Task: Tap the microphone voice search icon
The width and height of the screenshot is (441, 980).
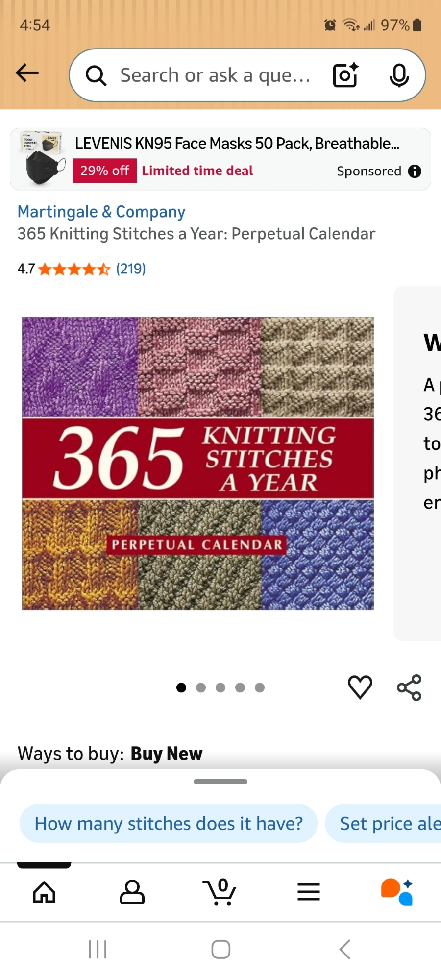Action: pyautogui.click(x=399, y=75)
